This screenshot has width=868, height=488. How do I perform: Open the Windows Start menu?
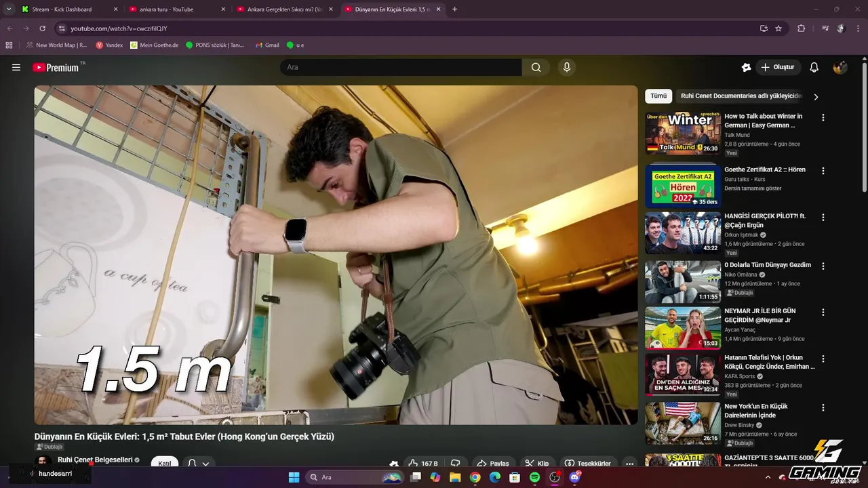(x=294, y=477)
